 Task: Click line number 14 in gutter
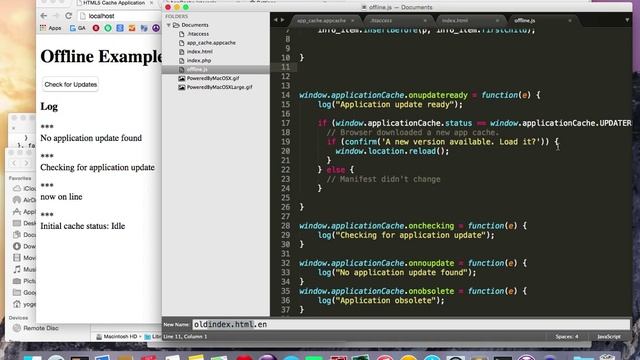click(285, 95)
